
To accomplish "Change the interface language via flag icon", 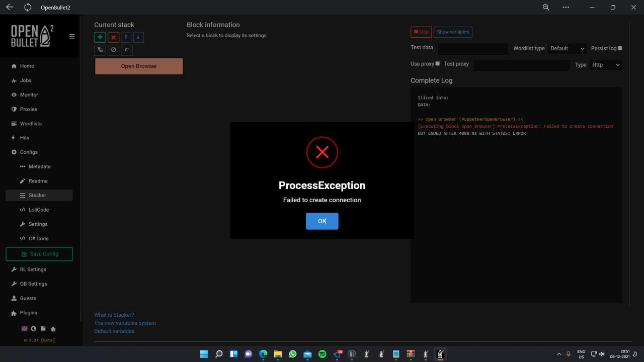I will pos(24,328).
